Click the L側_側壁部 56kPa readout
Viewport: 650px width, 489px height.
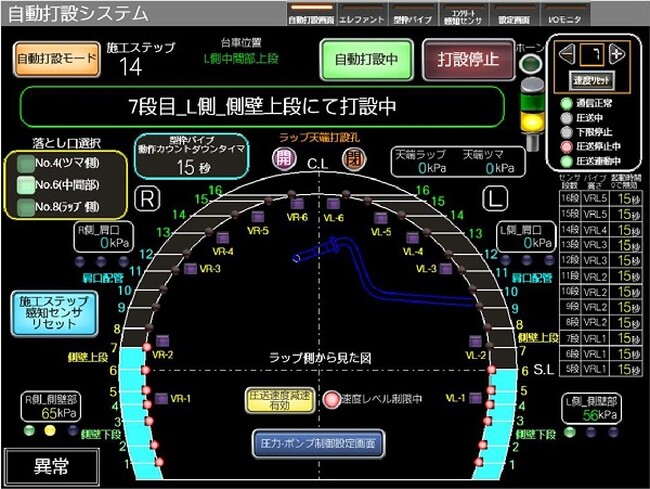(x=592, y=409)
